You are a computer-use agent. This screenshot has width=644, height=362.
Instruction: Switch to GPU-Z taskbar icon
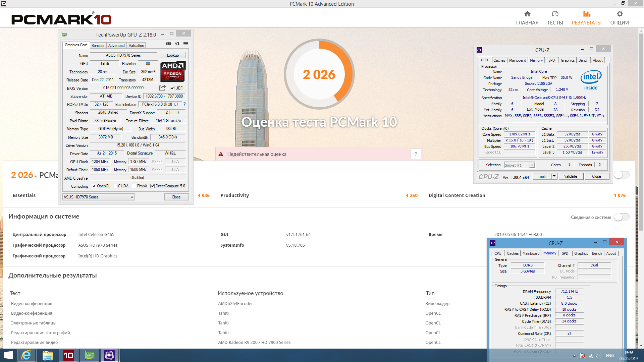(x=89, y=355)
